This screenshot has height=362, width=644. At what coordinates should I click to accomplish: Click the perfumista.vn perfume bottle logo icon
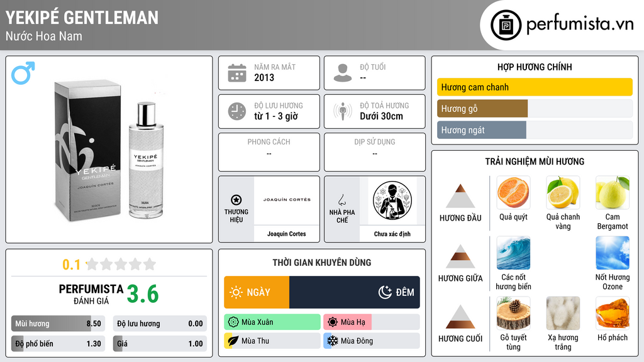coord(506,25)
